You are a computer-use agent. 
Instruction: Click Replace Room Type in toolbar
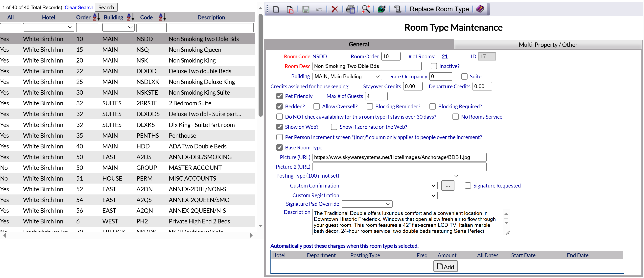pos(439,9)
